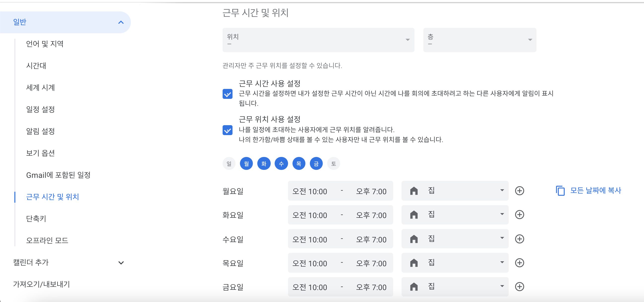Open the 시간대 settings section
Image resolution: width=644 pixels, height=302 pixels.
coord(36,66)
